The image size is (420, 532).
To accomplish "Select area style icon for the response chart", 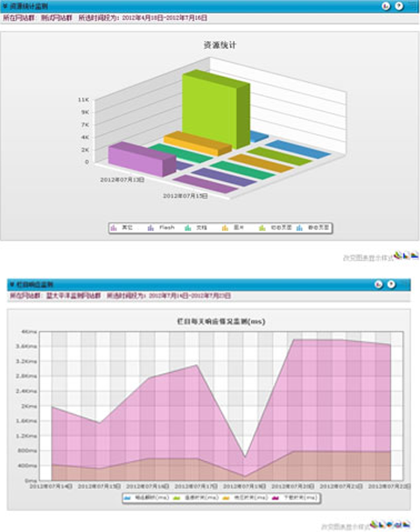I will click(x=406, y=524).
